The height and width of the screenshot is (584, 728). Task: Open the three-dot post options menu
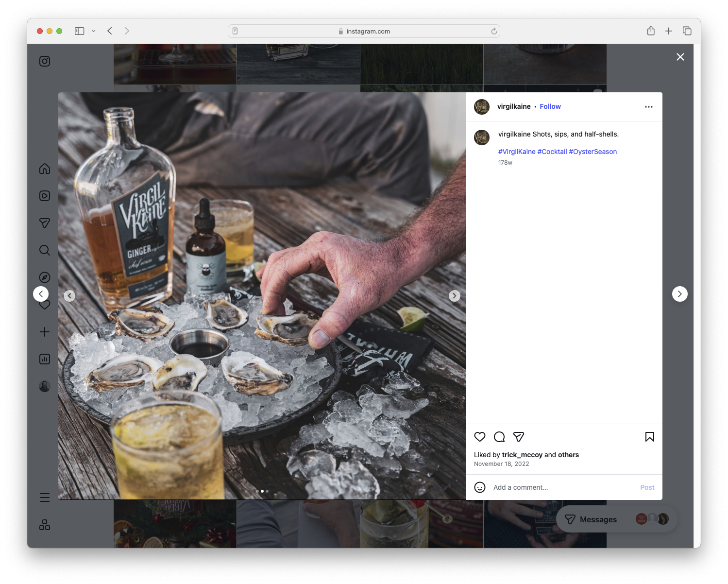pyautogui.click(x=649, y=106)
